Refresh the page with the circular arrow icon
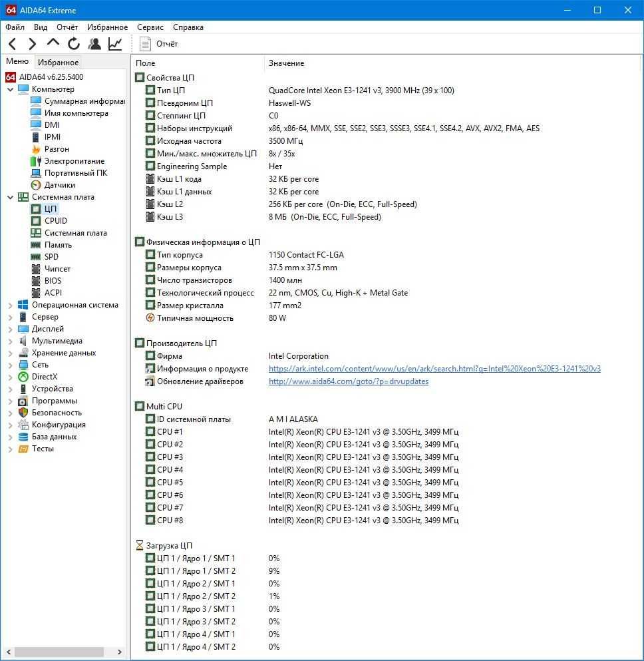Viewport: 644px width, 661px height. 74,43
